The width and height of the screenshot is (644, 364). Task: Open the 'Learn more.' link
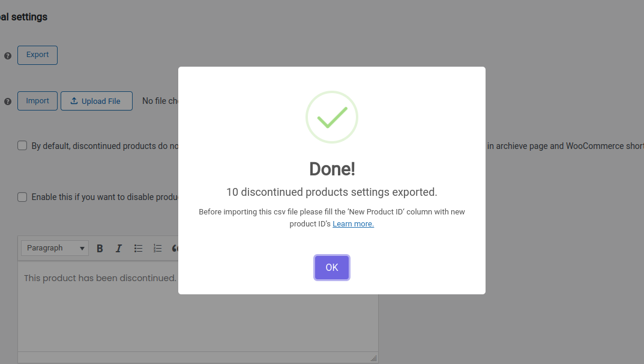[353, 224]
